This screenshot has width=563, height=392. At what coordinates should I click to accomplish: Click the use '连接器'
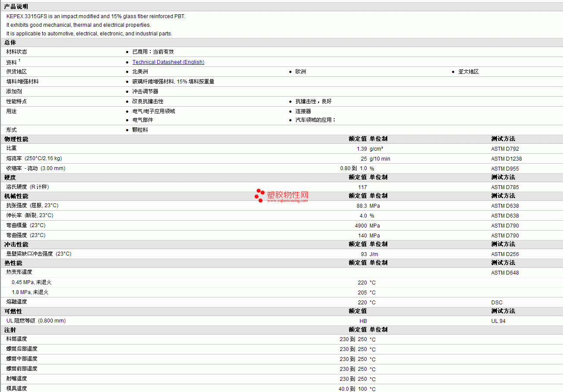point(303,111)
